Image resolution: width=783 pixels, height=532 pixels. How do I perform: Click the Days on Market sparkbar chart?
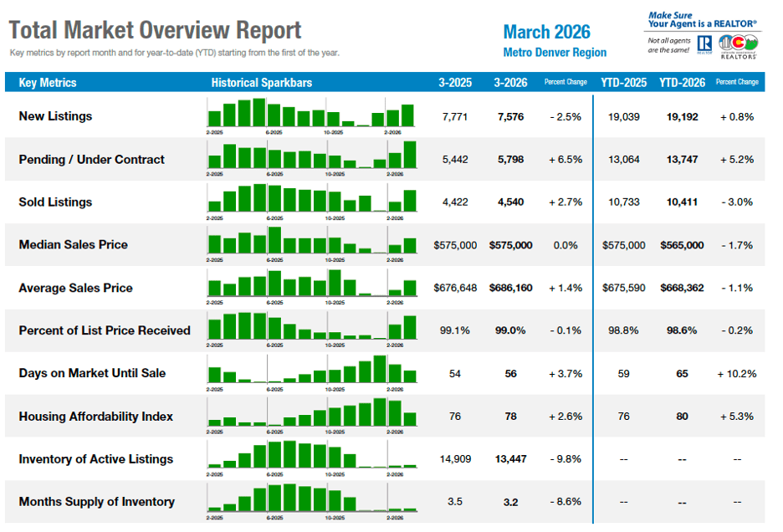point(311,370)
